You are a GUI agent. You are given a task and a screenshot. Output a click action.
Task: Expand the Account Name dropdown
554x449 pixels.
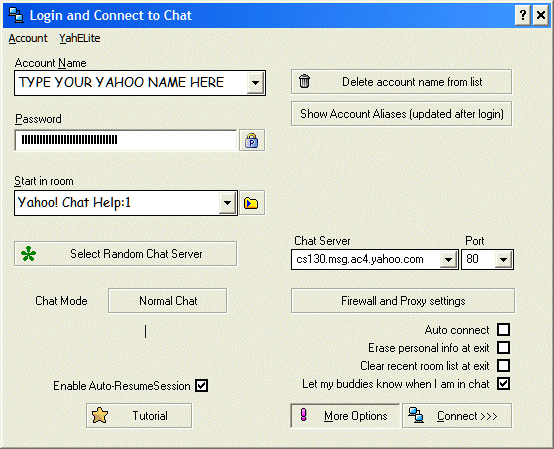(x=255, y=83)
